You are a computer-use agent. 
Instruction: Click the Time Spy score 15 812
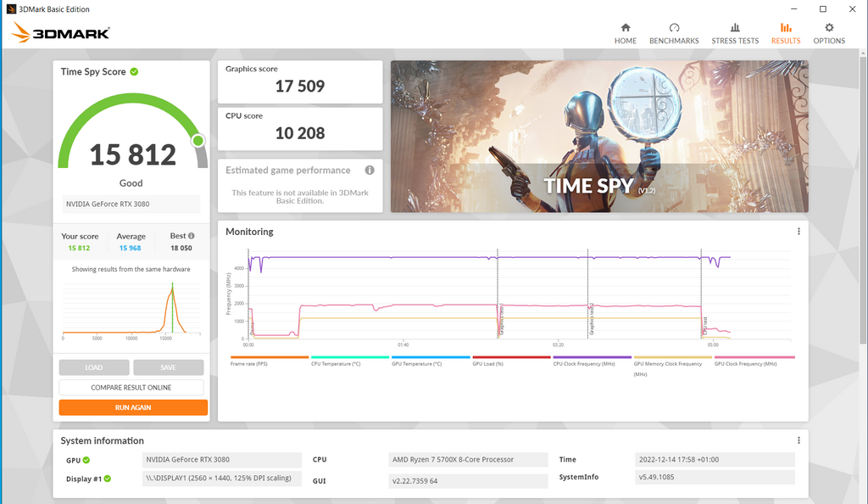click(133, 154)
